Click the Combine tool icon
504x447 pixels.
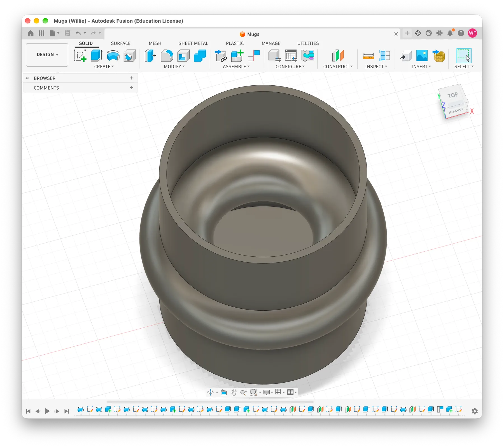click(200, 55)
